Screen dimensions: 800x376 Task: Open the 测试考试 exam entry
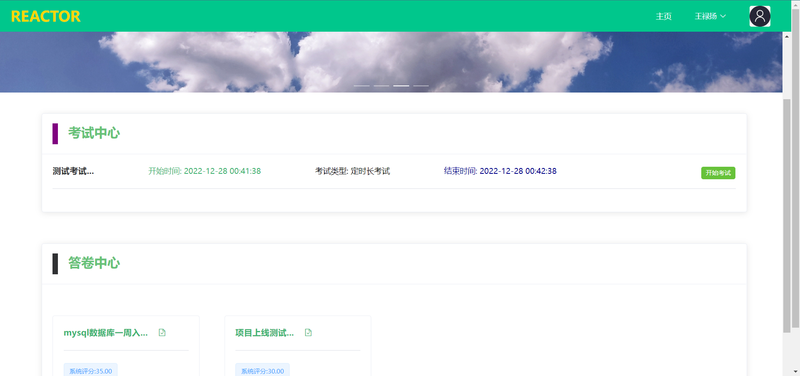[x=73, y=171]
